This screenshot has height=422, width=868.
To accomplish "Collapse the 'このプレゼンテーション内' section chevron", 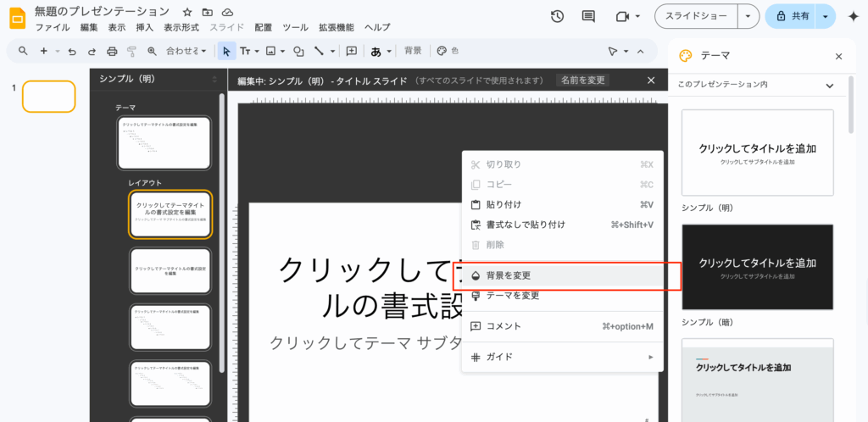I will (829, 85).
